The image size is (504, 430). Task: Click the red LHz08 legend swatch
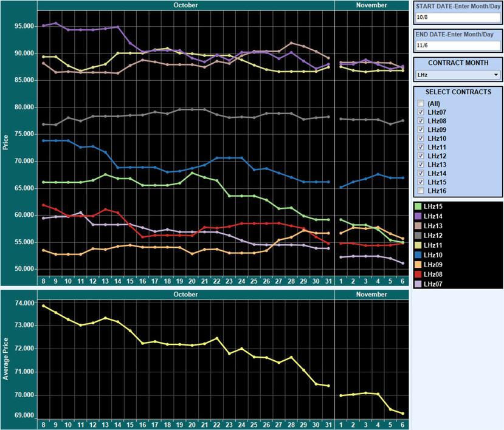coord(418,275)
